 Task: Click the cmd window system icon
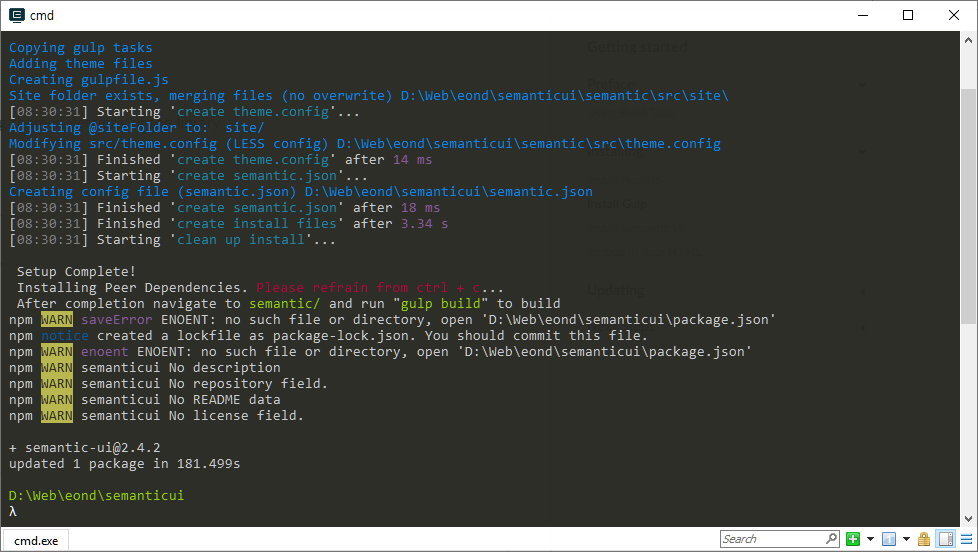[16, 15]
